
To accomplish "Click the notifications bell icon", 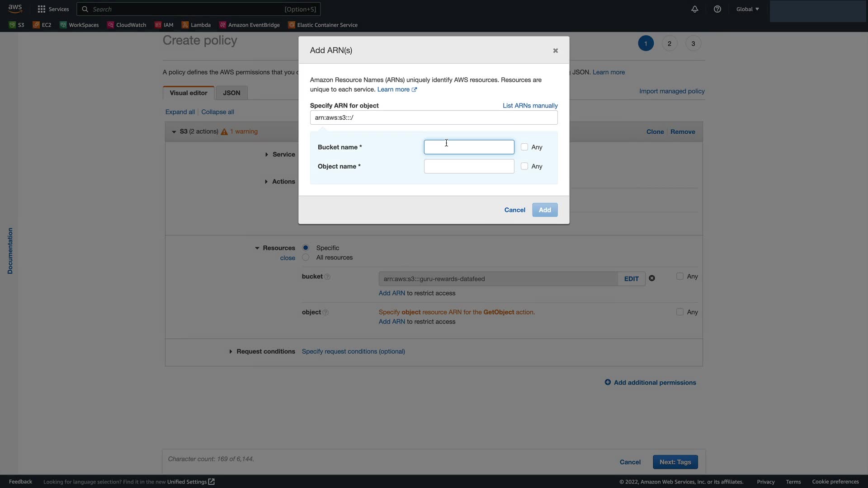I will [694, 9].
